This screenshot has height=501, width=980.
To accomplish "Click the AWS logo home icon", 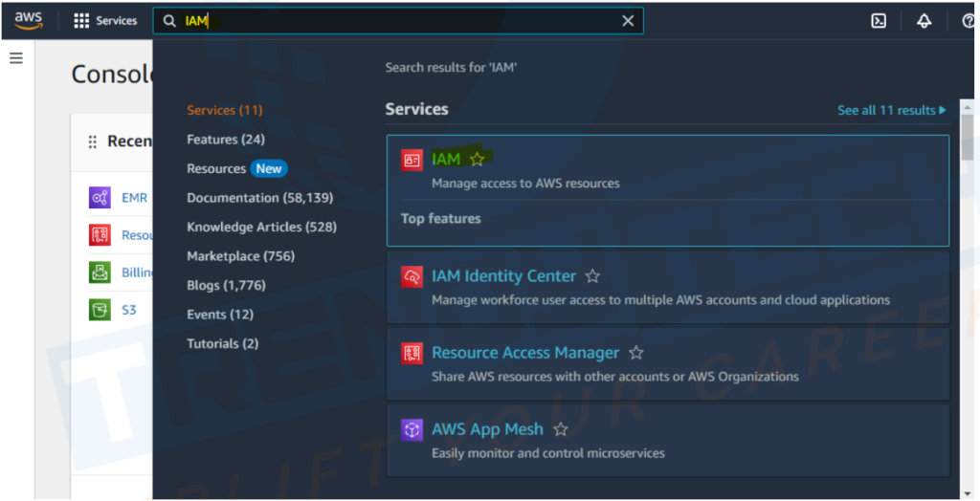I will (29, 20).
